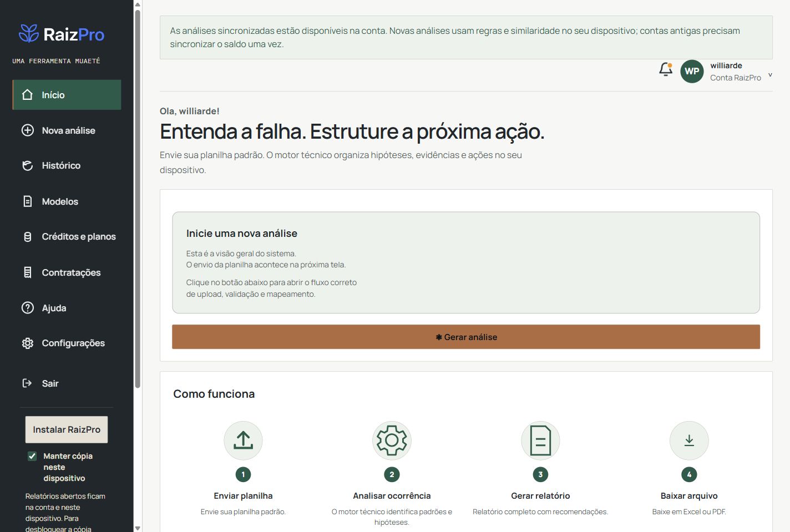Viewport: 790px width, 532px height.
Task: Click the plus-circle icon beside Nova análise
Action: click(x=28, y=130)
